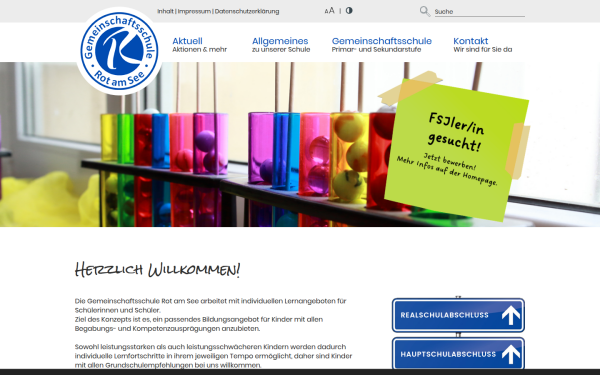
Task: Click the arrow on the Hauptschulabschluss sign
Action: tap(511, 354)
